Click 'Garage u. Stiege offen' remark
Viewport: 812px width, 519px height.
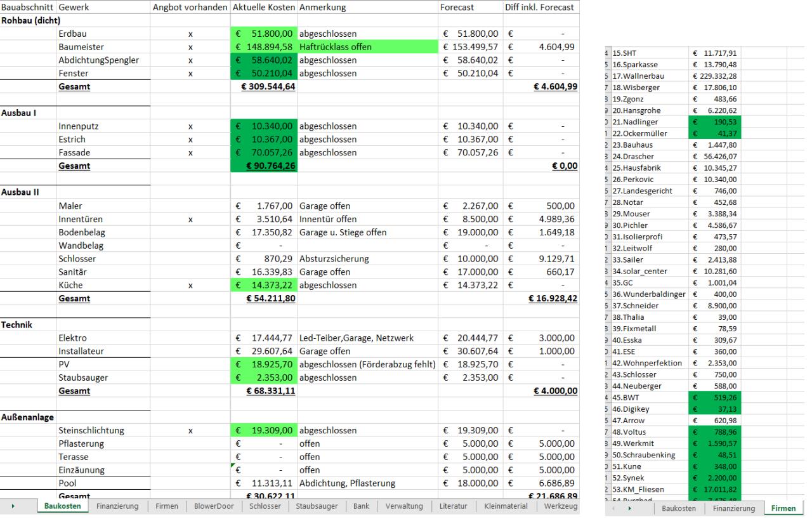click(x=367, y=233)
